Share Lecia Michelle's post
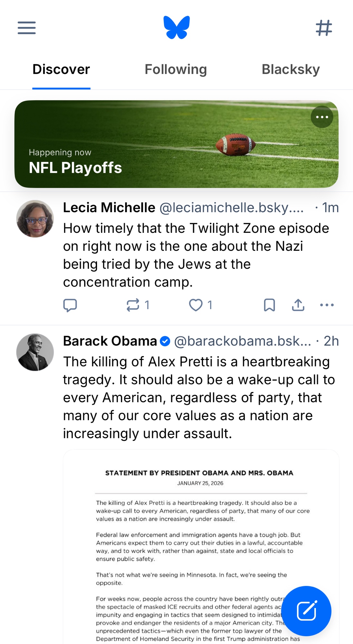 (x=298, y=305)
